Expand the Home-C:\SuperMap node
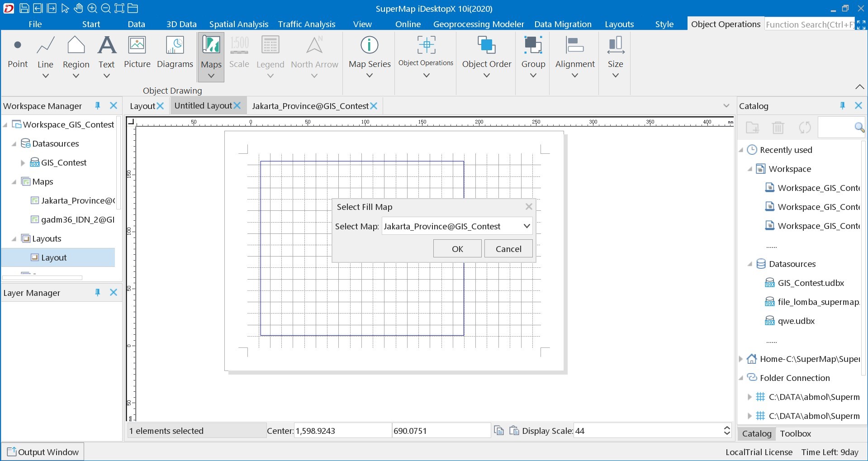 (x=741, y=359)
